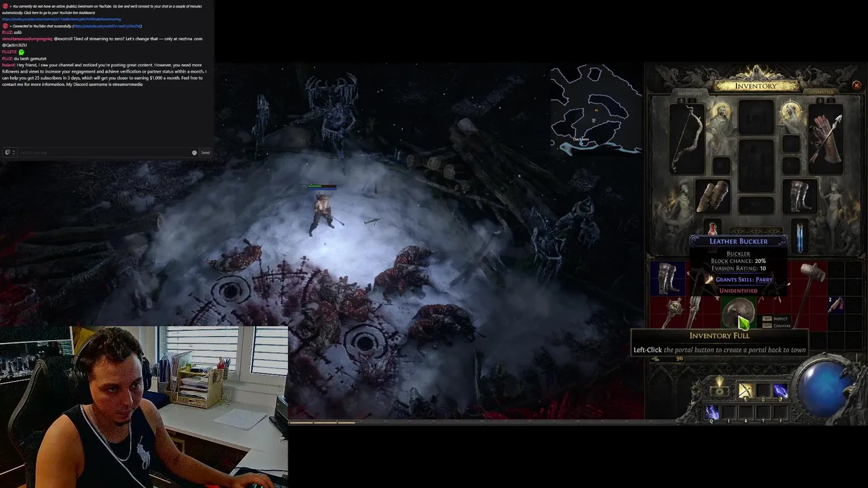This screenshot has width=868, height=488.
Task: Click the portal button on skill bar
Action: click(x=719, y=390)
